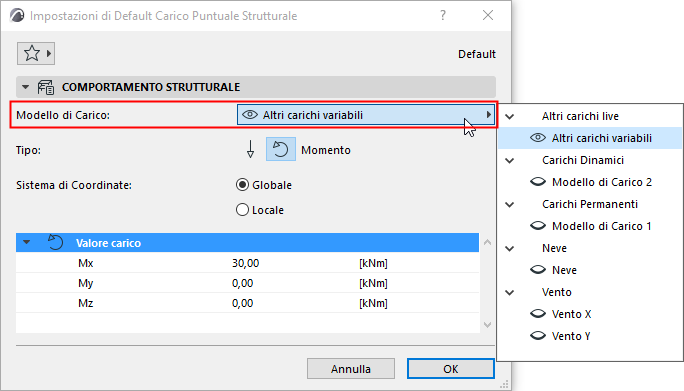The image size is (684, 391).
Task: Click the Sistema di Coordinate label
Action: click(x=74, y=185)
